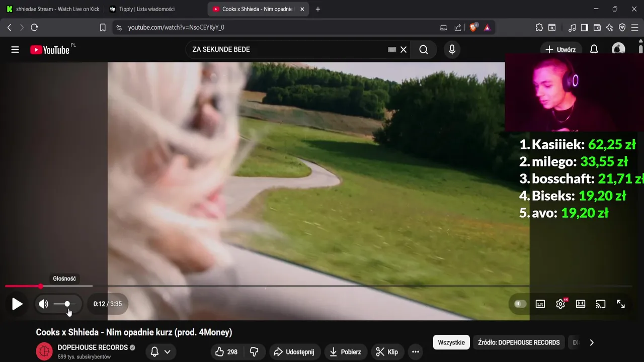The height and width of the screenshot is (362, 644).
Task: Toggle subtitles in the player
Action: pos(540,304)
